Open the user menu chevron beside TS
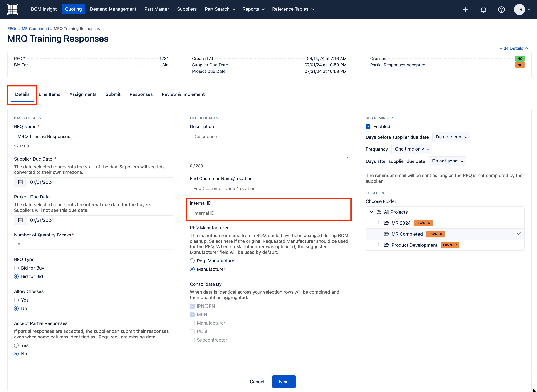537x392 pixels. pyautogui.click(x=529, y=10)
